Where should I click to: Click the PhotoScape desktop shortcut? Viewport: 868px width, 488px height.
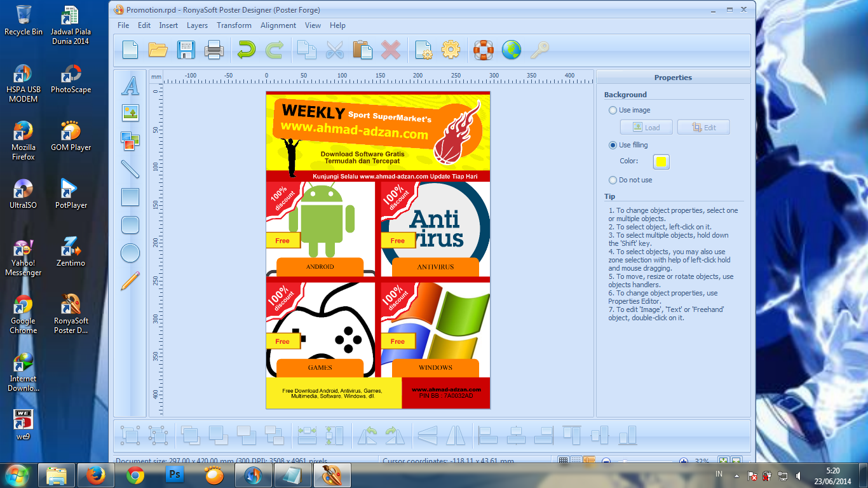click(71, 78)
